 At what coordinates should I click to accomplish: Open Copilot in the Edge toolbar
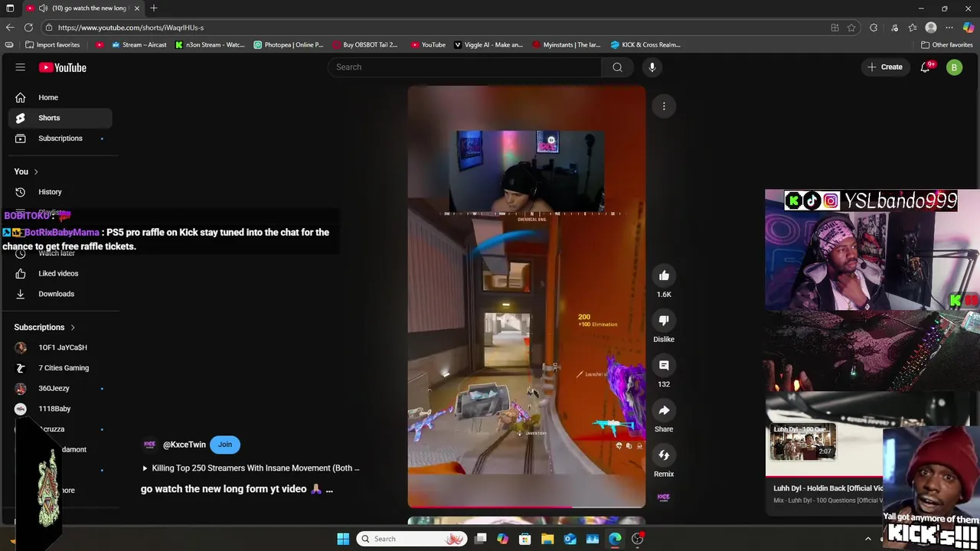(x=969, y=28)
